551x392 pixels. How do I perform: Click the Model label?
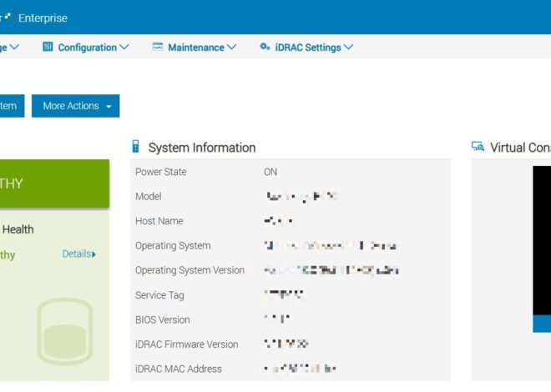pyautogui.click(x=149, y=197)
